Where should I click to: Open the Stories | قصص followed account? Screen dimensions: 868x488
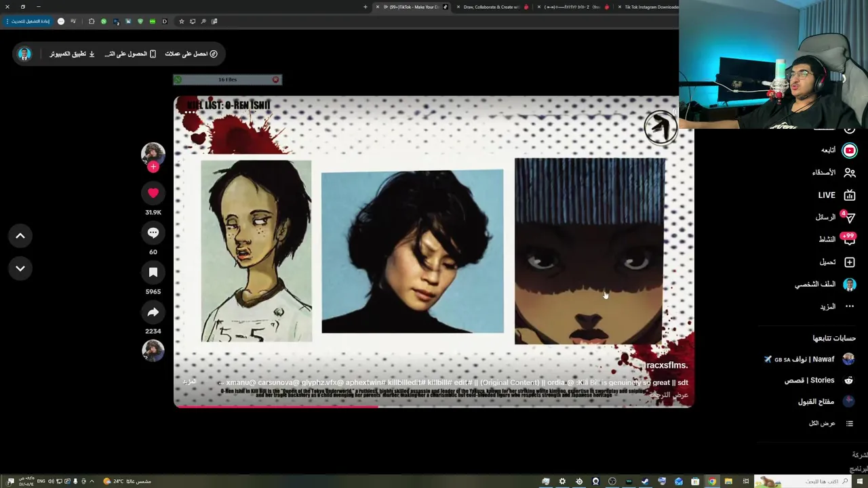[x=818, y=380]
